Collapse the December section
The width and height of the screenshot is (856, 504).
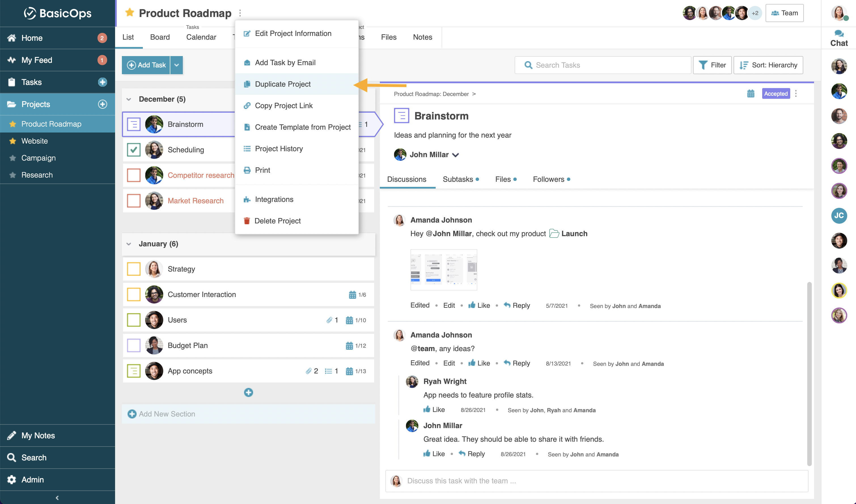[129, 99]
